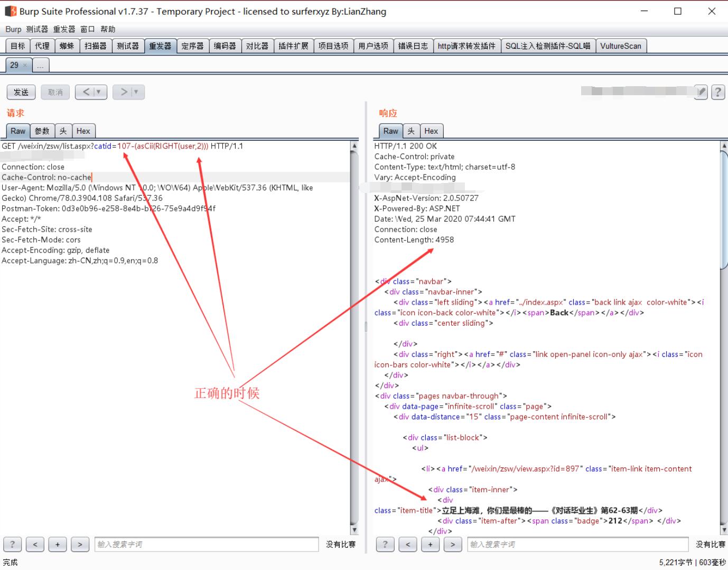Click response search plus options button
The width and height of the screenshot is (728, 570).
tap(430, 544)
